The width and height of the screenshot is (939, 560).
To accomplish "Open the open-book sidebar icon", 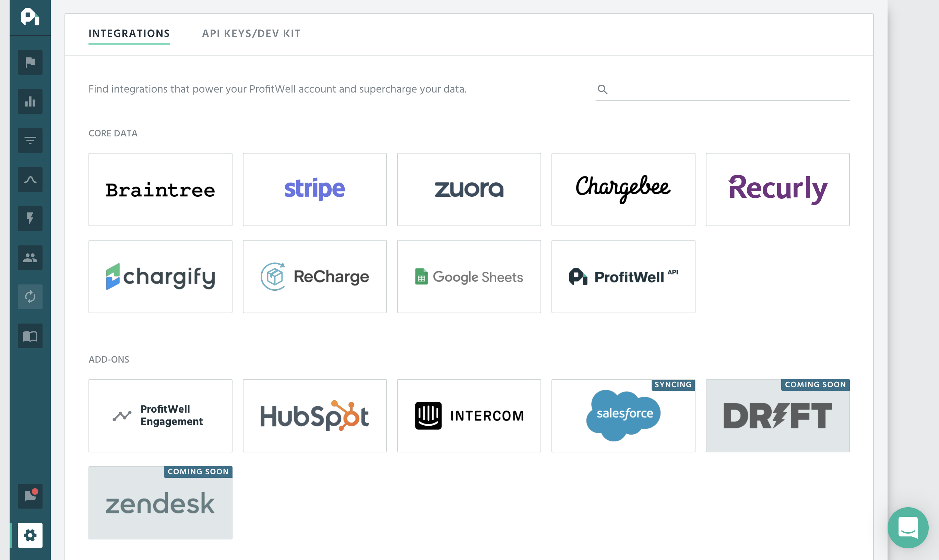I will (30, 336).
